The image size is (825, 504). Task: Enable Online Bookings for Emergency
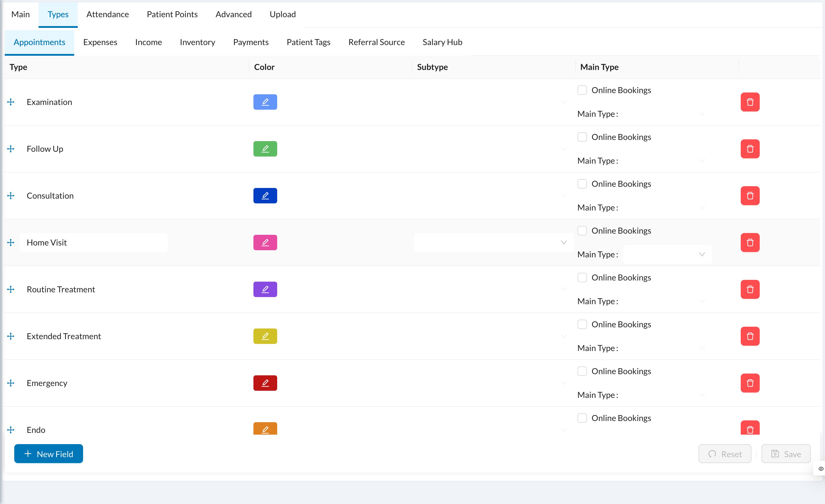582,371
